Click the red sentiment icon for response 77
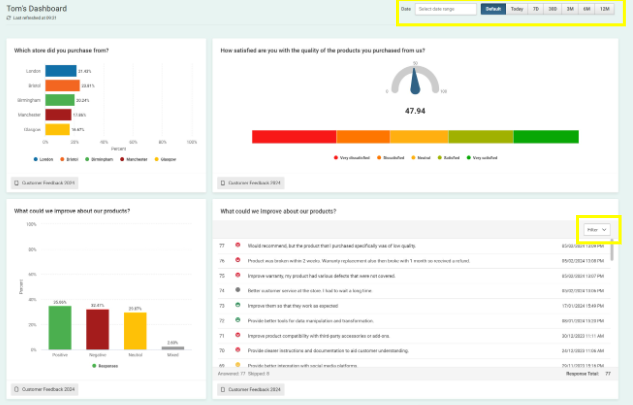 pos(238,245)
